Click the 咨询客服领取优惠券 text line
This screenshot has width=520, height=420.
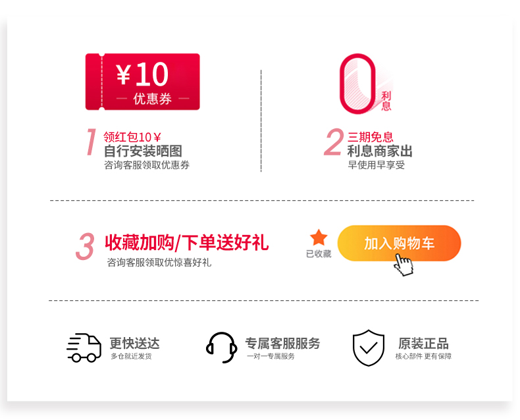pos(147,165)
